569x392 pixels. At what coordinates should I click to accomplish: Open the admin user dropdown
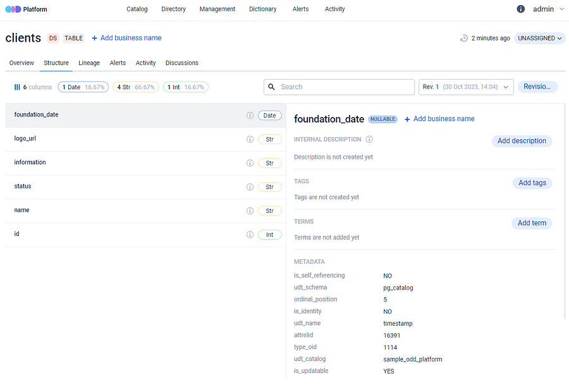tap(548, 9)
